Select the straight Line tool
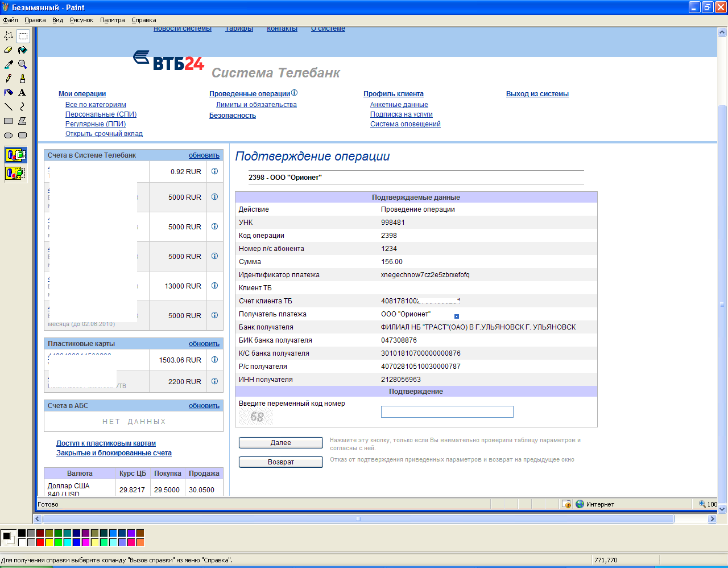The image size is (728, 568). (x=9, y=106)
